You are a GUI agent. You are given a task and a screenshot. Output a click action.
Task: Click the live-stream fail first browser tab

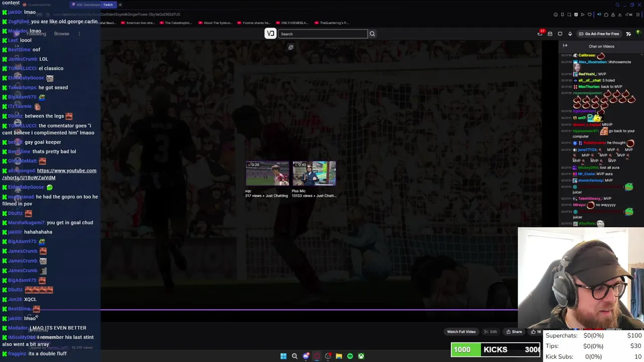[x=38, y=5]
